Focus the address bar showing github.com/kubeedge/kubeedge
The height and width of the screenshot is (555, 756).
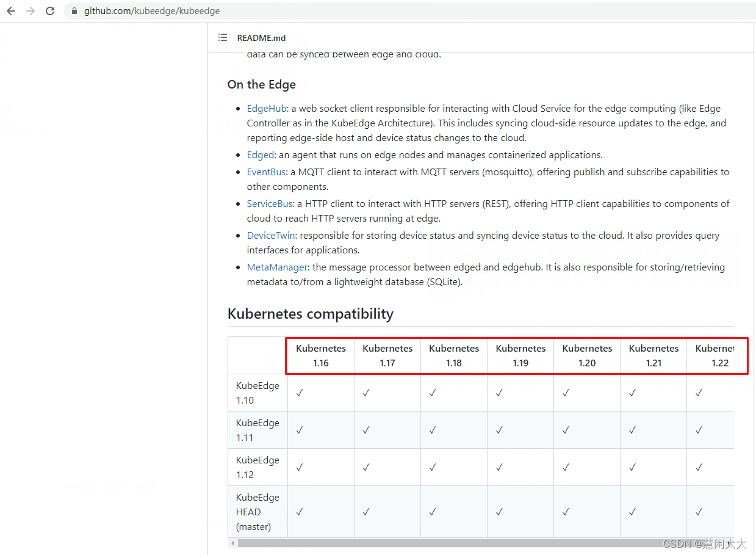coord(409,11)
